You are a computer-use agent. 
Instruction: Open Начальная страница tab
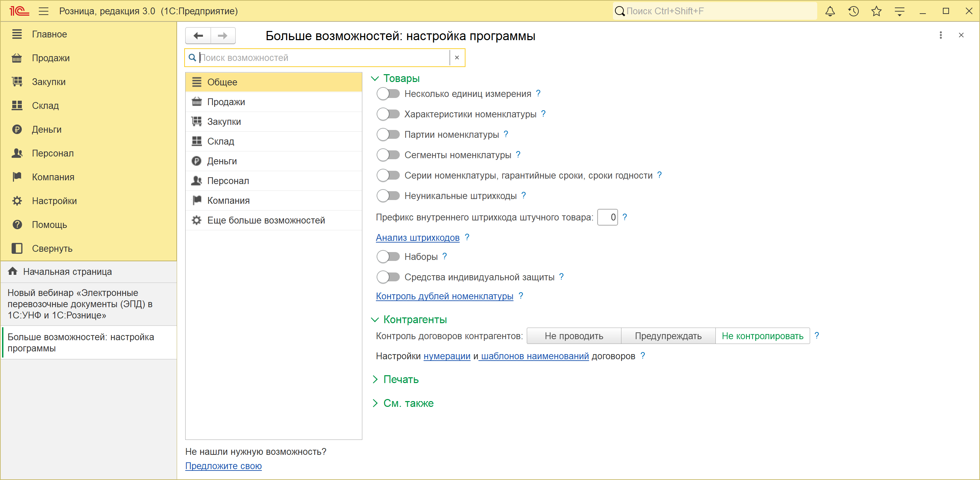[x=88, y=272]
